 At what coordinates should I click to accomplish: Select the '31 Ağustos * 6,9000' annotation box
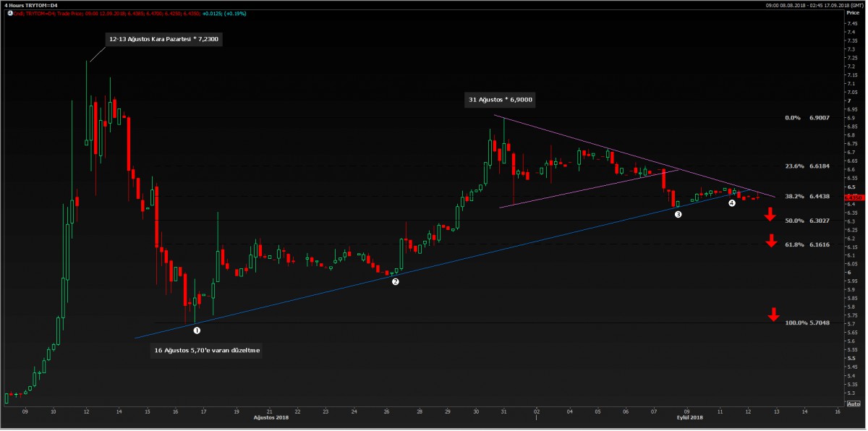[x=501, y=101]
